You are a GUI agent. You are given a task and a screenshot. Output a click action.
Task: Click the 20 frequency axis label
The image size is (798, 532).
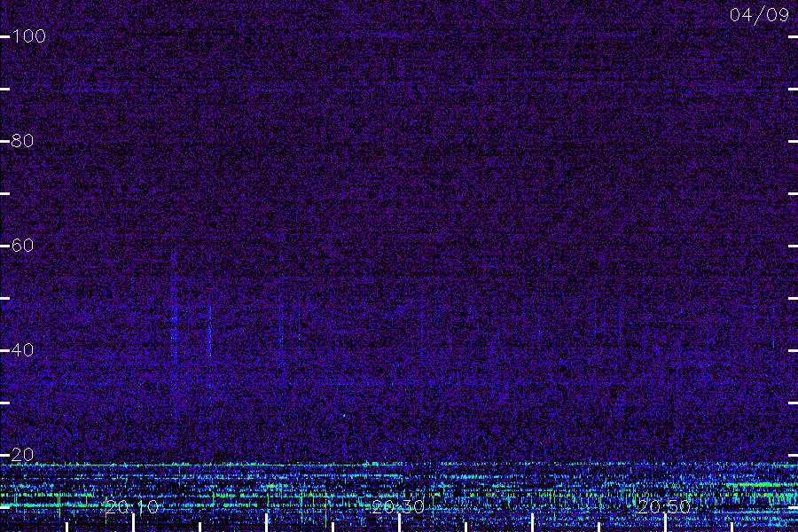(x=22, y=455)
